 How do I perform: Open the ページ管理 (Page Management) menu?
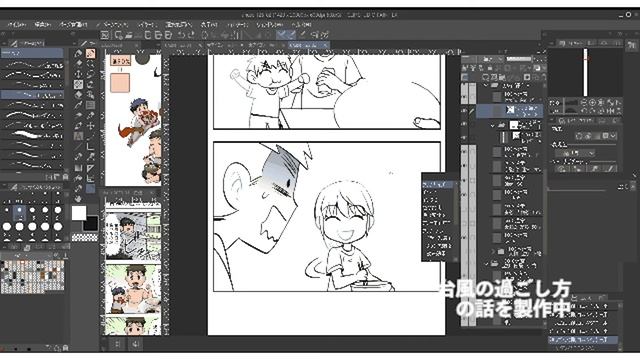[x=73, y=24]
